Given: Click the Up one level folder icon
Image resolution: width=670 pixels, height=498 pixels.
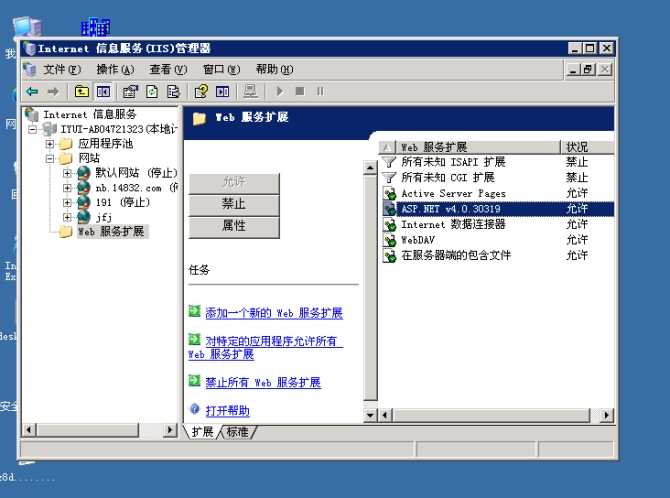Looking at the screenshot, I should [x=81, y=91].
